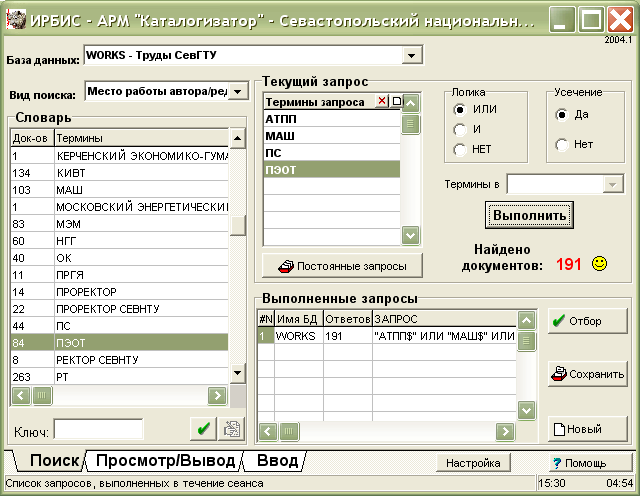Open Постоянные запросы

click(342, 266)
